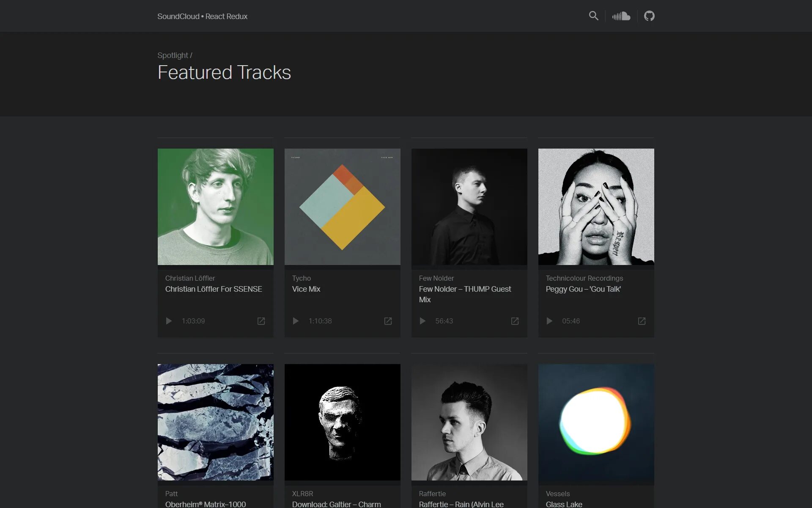Image resolution: width=812 pixels, height=508 pixels.
Task: Open Vice Mix external link icon
Action: (388, 321)
